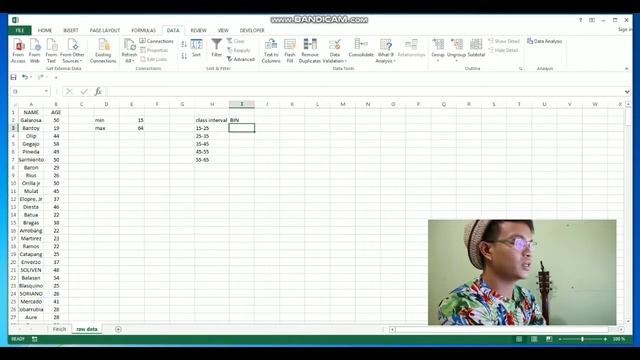
Task: Open Text to Columns tool
Action: click(x=271, y=51)
